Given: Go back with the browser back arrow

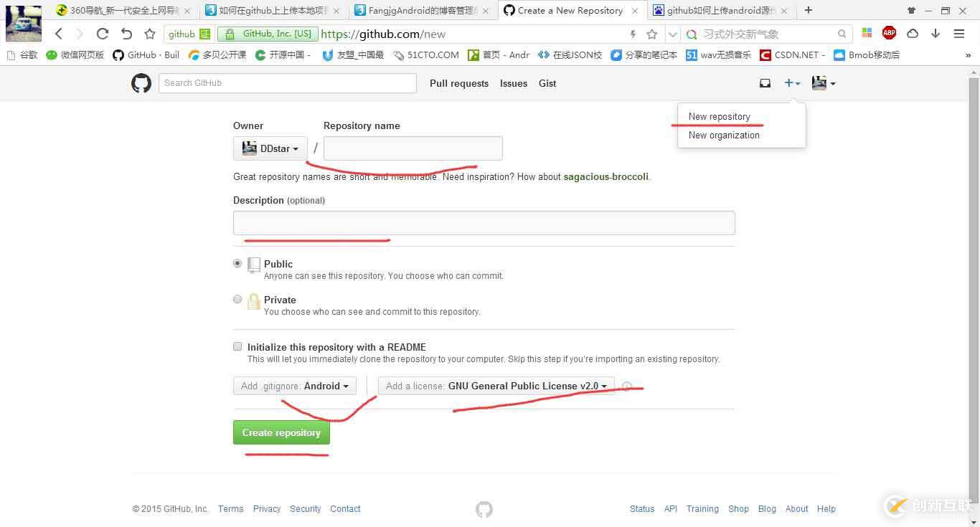Looking at the screenshot, I should 59,34.
